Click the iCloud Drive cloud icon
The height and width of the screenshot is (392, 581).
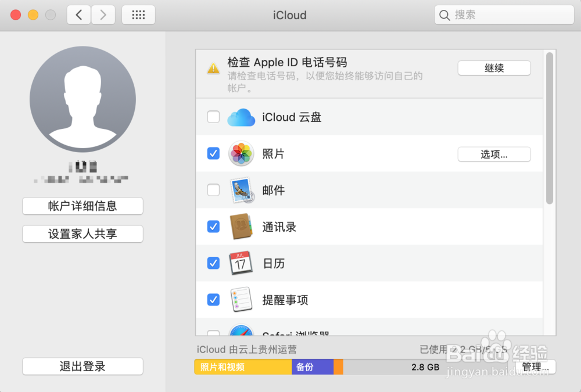[x=241, y=117]
